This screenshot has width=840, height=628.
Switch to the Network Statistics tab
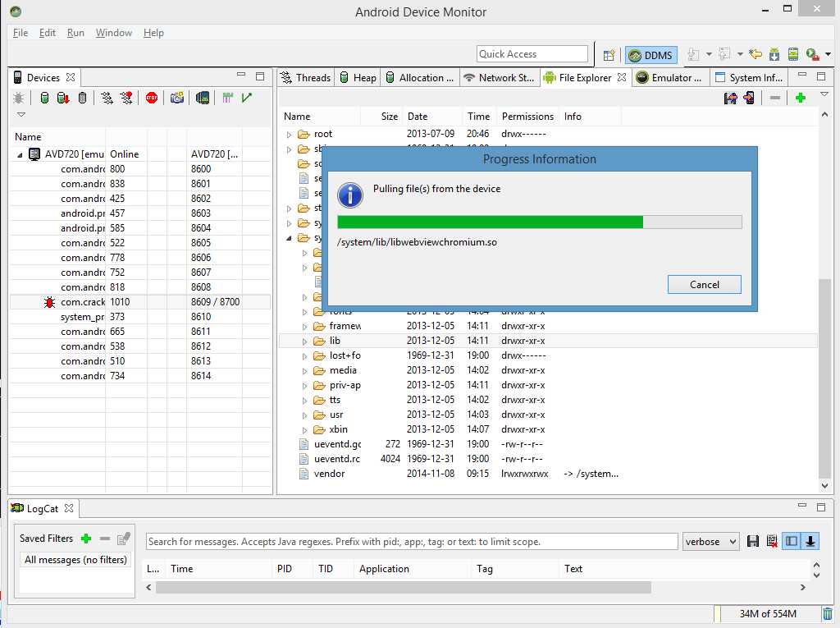click(500, 78)
